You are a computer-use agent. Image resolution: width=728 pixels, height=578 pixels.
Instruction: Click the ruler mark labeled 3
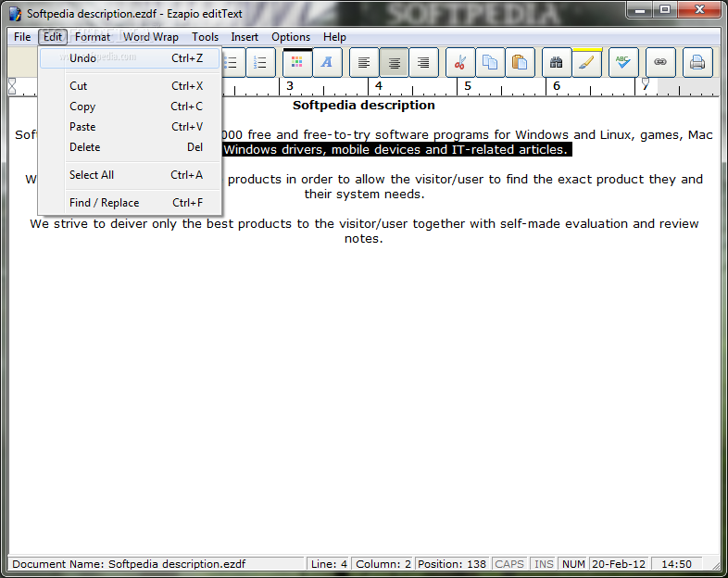(290, 86)
